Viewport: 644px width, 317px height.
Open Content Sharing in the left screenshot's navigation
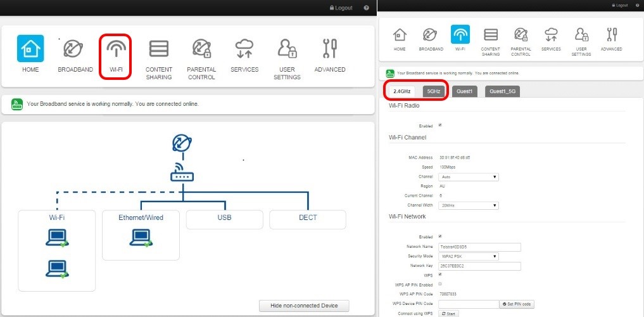(x=159, y=56)
